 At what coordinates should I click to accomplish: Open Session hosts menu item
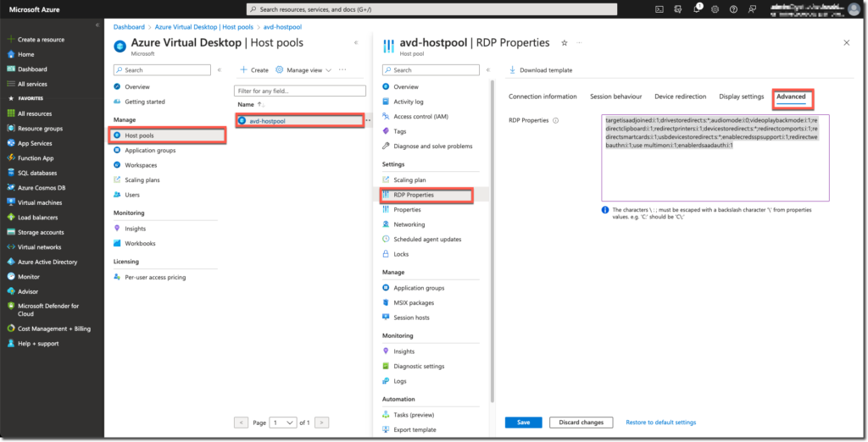click(x=411, y=318)
